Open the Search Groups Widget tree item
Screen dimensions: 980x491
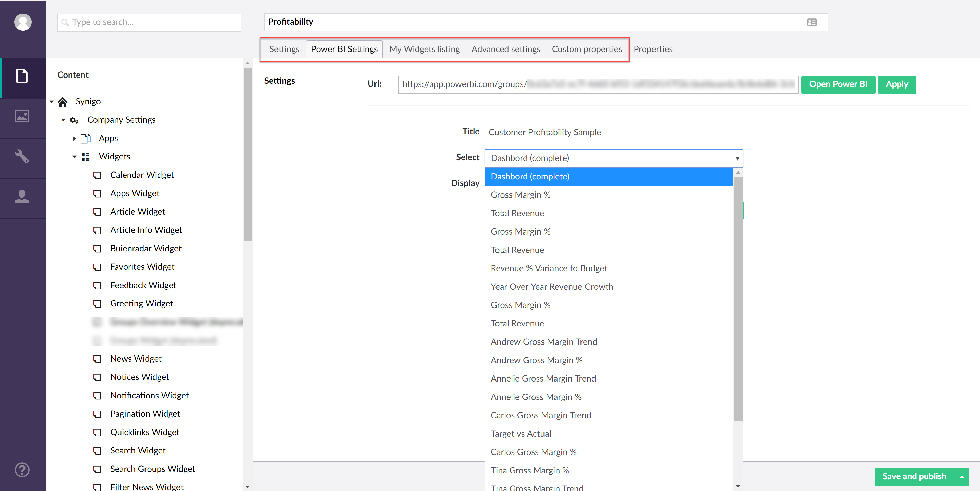(153, 469)
